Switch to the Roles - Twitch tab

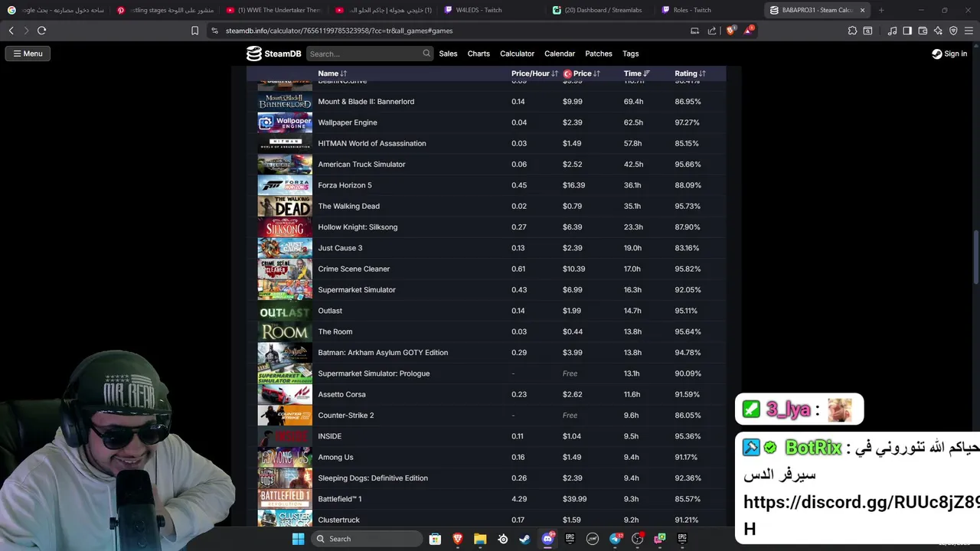click(x=708, y=10)
